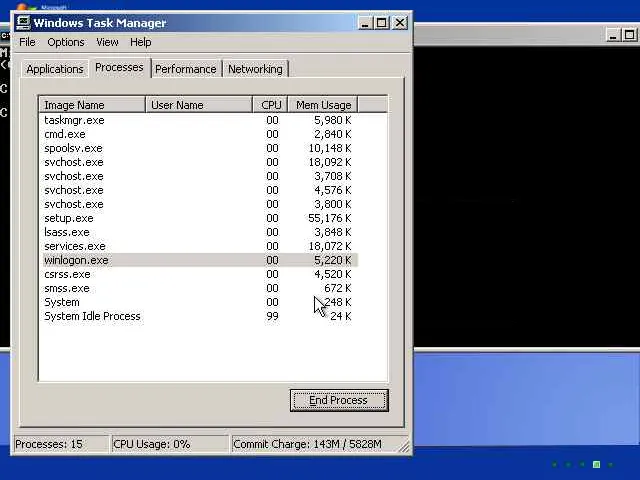Select the taskmgr.exe process row
The height and width of the screenshot is (480, 640).
click(200, 120)
